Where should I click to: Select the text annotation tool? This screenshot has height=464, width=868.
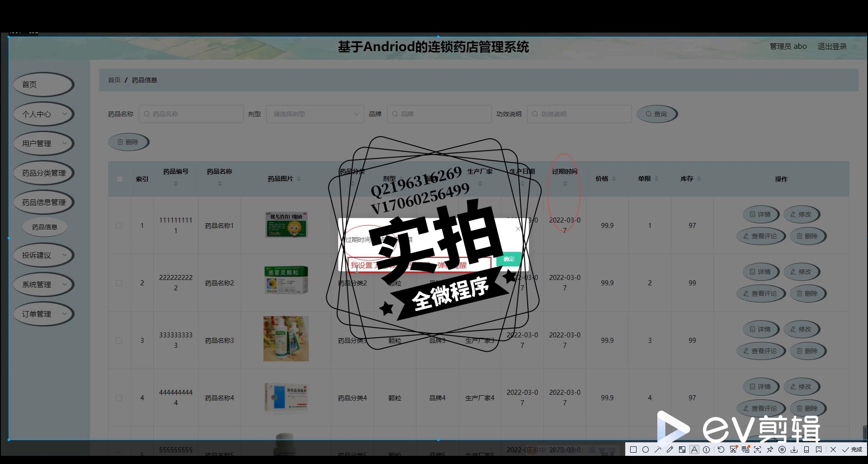pos(694,450)
